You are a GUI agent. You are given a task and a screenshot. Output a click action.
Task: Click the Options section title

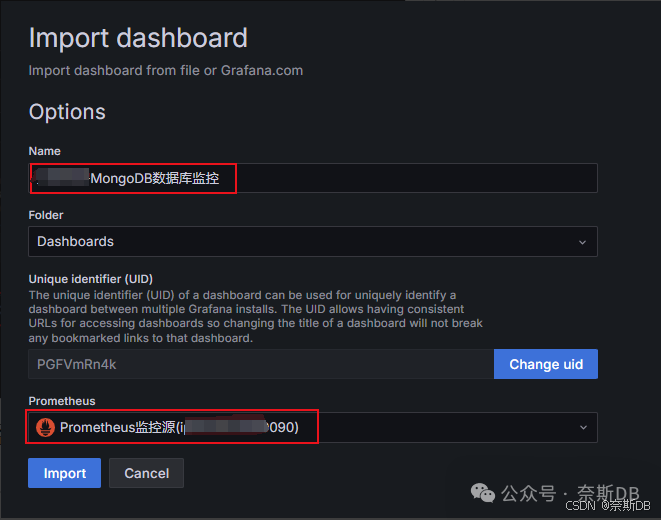tap(67, 112)
